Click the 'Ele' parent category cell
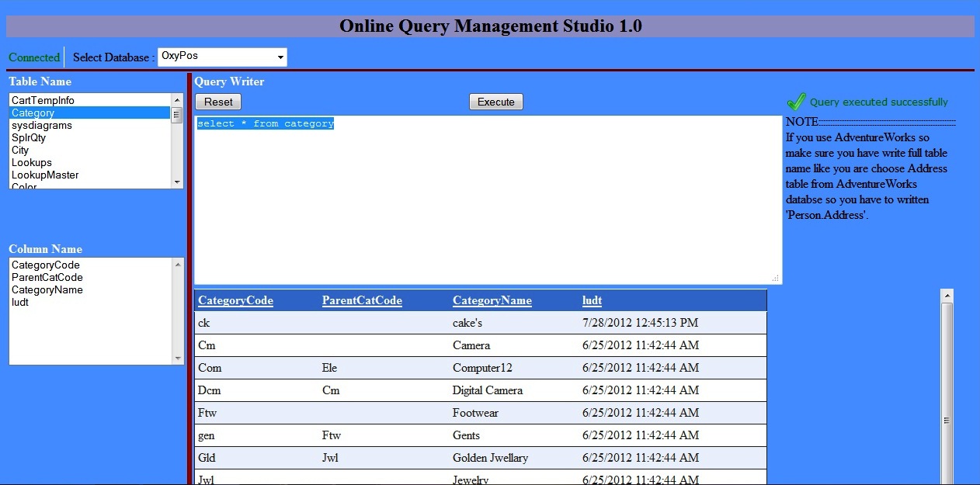This screenshot has height=485, width=980. click(384, 368)
